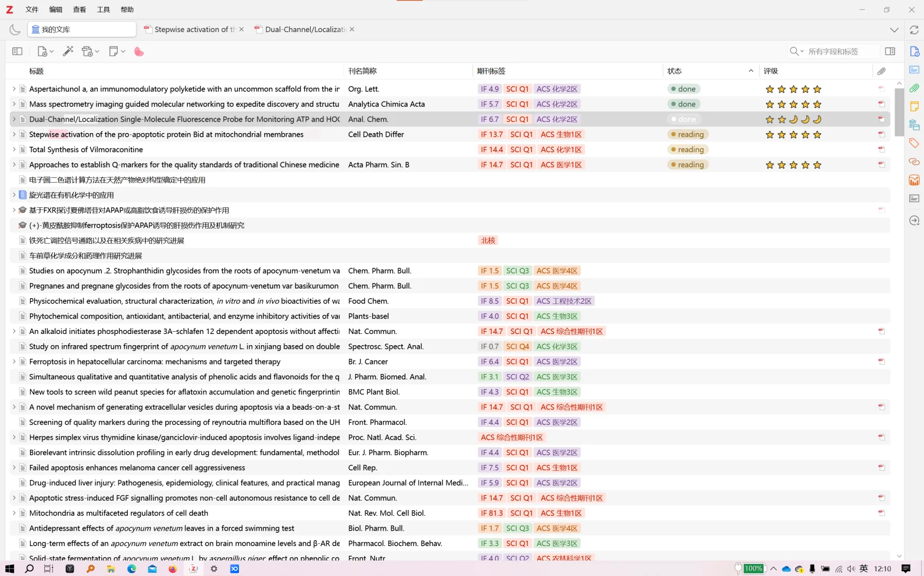
Task: Open the 帮助 menu
Action: 127,10
